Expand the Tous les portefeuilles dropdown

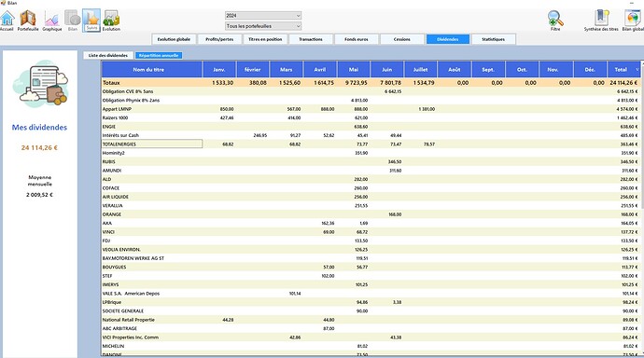point(263,26)
